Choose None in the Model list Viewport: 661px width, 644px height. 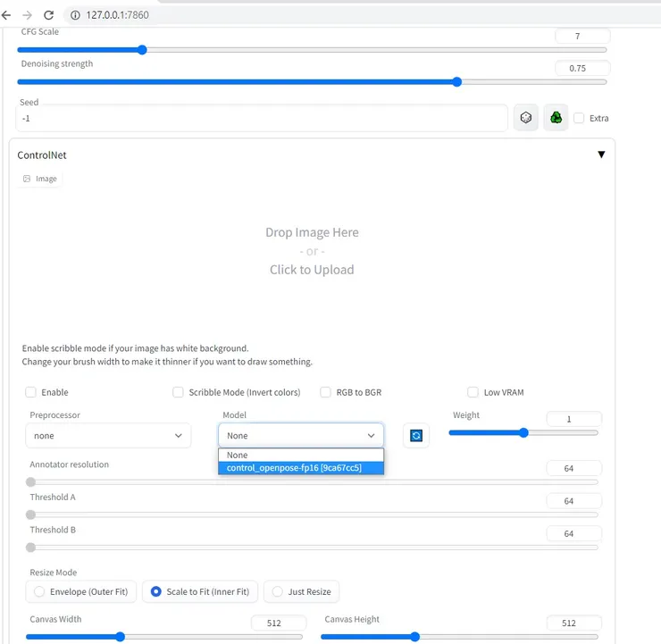(x=301, y=456)
